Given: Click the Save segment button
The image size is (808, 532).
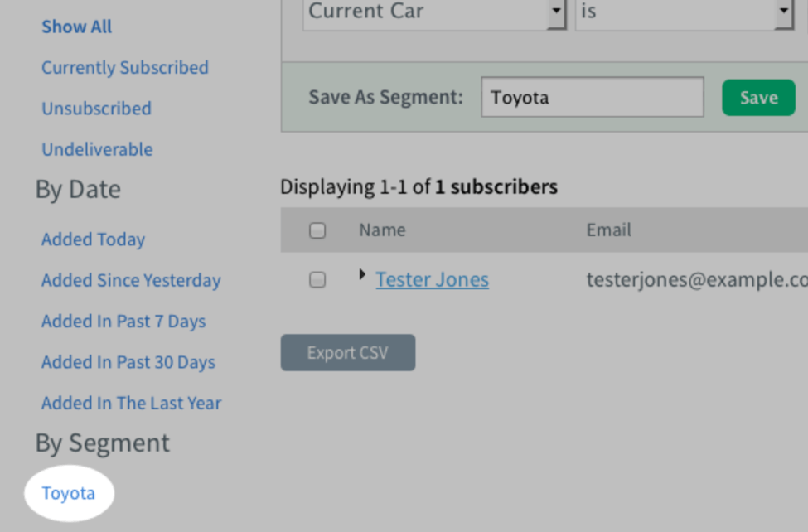Looking at the screenshot, I should pos(757,98).
